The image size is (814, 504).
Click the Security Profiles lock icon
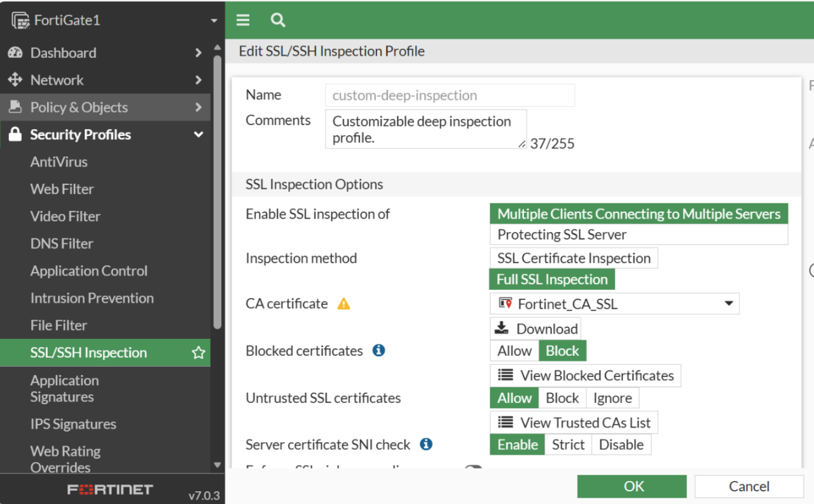point(15,134)
